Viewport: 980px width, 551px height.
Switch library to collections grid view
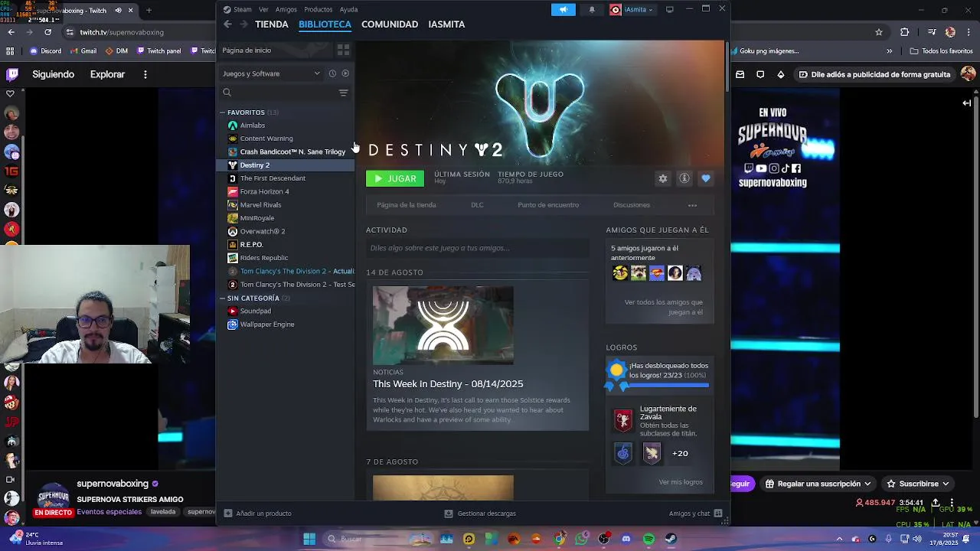(x=343, y=50)
